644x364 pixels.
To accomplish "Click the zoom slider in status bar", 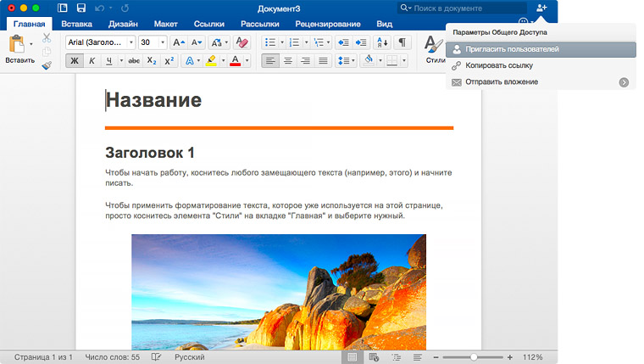I will point(474,357).
